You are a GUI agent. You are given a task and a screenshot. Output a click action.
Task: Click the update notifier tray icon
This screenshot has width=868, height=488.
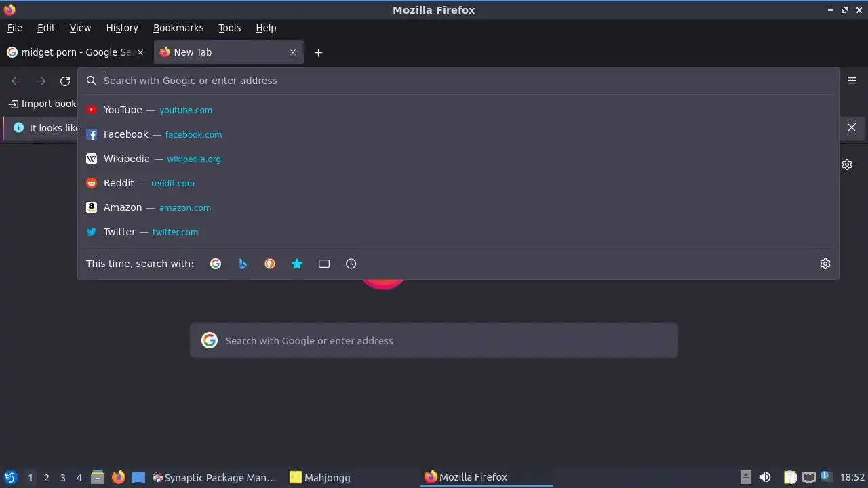[827, 476]
